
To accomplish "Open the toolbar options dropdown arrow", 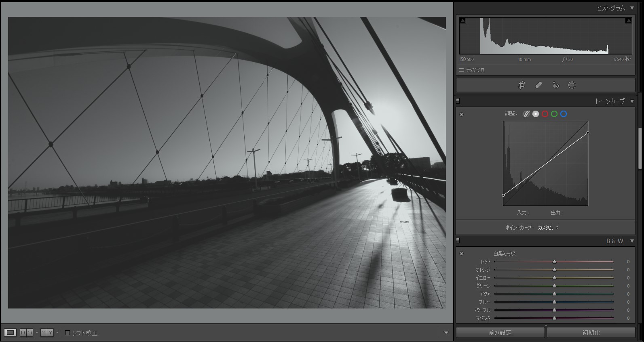I will click(446, 333).
